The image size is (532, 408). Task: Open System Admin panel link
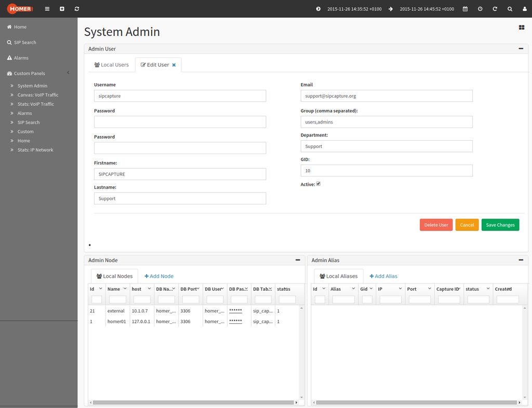[32, 86]
